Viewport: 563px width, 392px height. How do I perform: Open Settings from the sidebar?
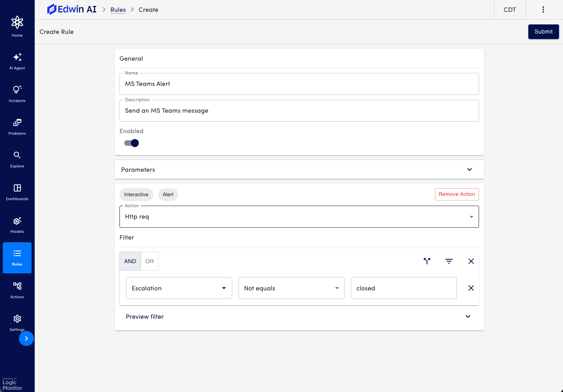tap(17, 323)
